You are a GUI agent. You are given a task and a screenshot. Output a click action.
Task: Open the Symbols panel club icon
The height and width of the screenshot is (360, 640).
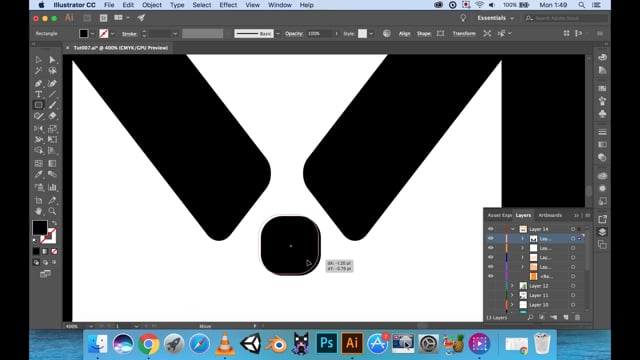(x=602, y=114)
